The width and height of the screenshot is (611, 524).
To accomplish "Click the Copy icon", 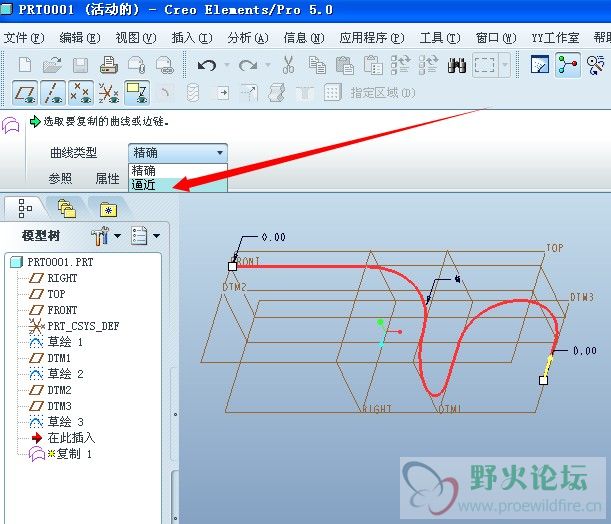I will 317,65.
